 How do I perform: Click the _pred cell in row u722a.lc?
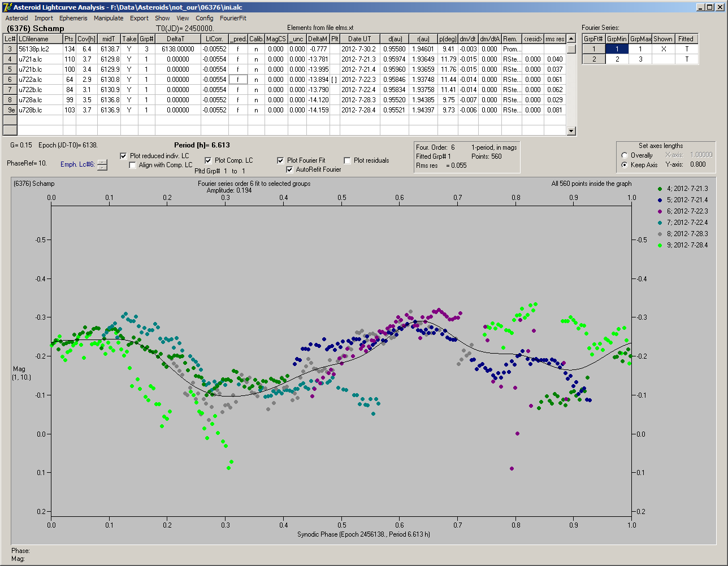pyautogui.click(x=238, y=80)
